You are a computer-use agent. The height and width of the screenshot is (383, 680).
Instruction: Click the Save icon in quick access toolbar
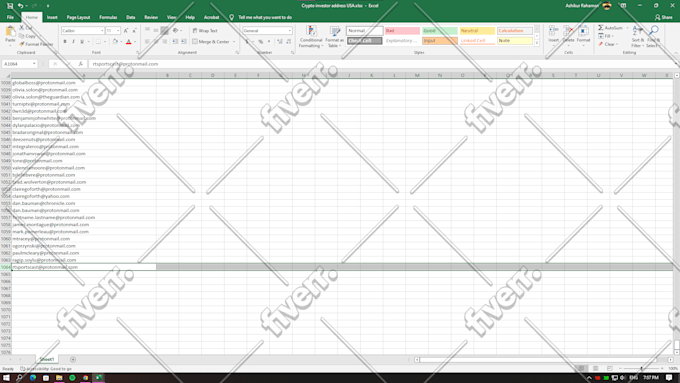tap(10, 6)
